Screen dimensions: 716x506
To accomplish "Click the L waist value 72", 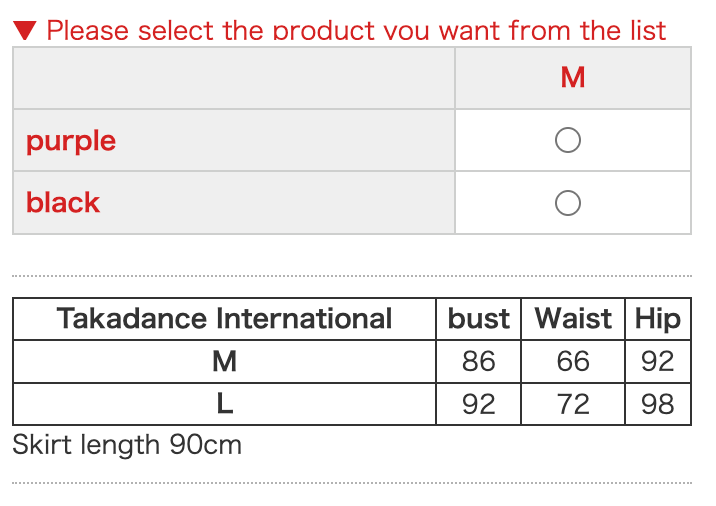I will 573,404.
